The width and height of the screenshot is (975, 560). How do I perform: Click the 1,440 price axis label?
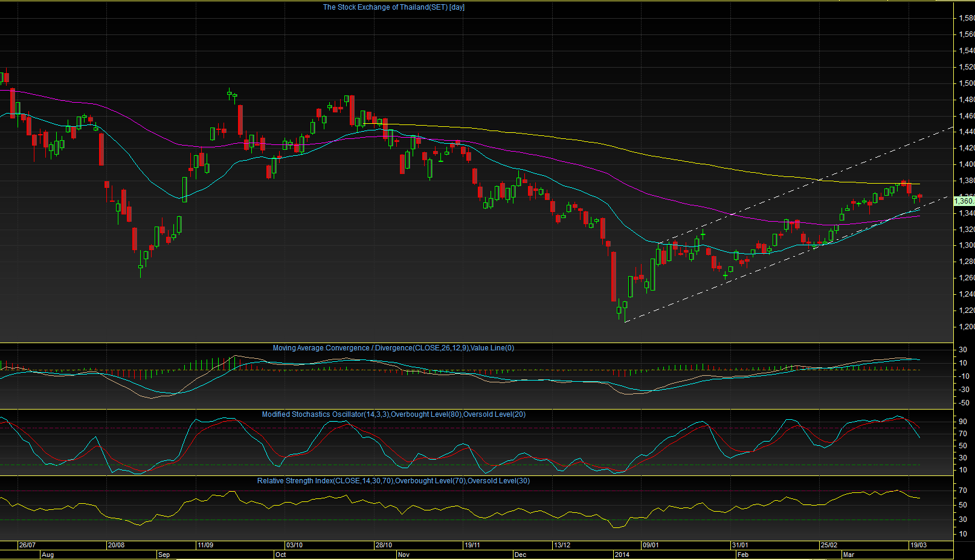tap(967, 132)
